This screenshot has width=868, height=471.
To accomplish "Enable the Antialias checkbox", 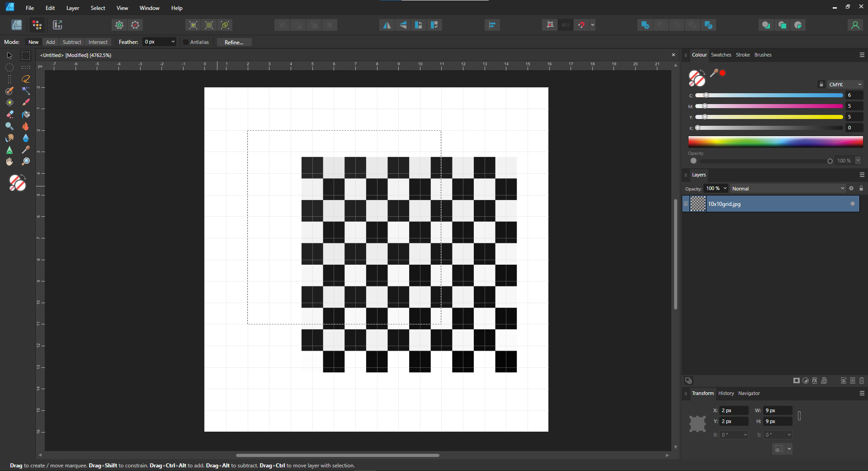I will [186, 42].
